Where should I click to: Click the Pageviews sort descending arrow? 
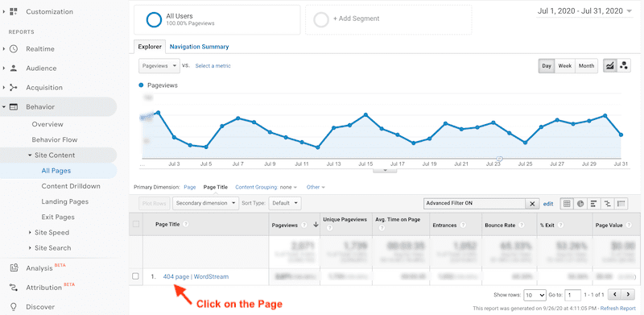[x=316, y=225]
